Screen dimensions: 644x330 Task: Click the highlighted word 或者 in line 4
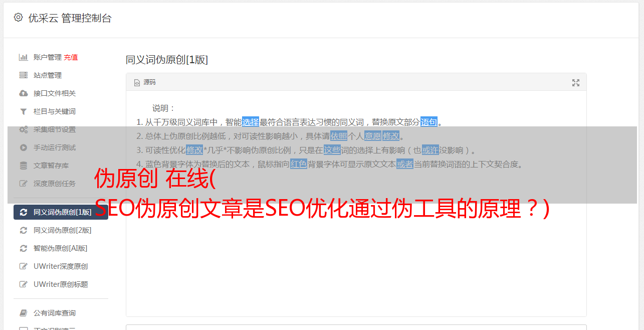pyautogui.click(x=405, y=164)
